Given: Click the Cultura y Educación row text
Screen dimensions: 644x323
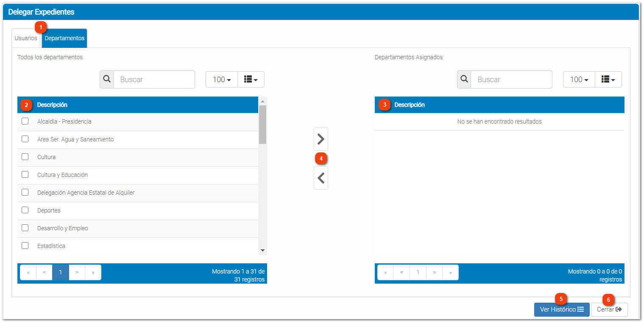Looking at the screenshot, I should coord(63,175).
